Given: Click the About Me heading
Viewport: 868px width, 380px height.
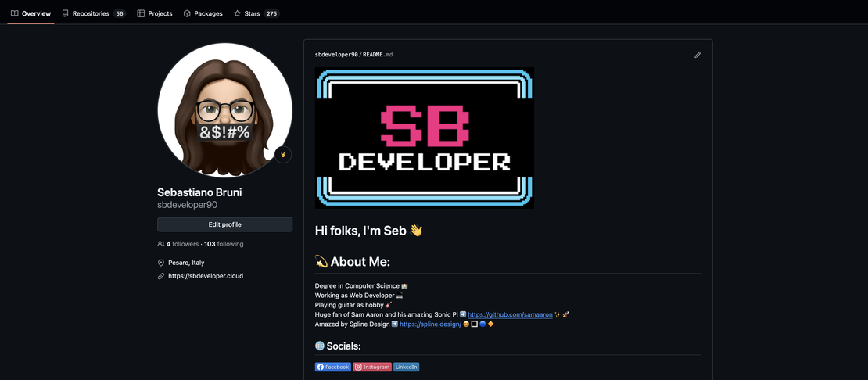Looking at the screenshot, I should (x=352, y=262).
